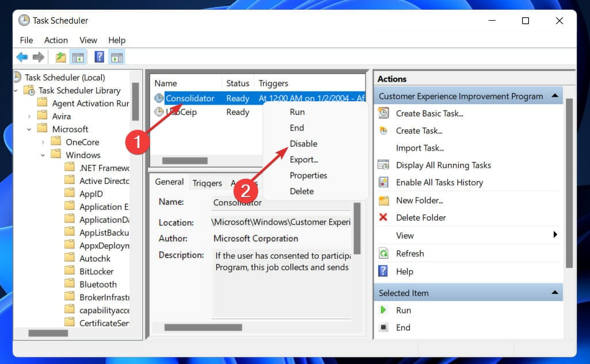The height and width of the screenshot is (364, 590).
Task: Click Display All Running Tasks label
Action: click(444, 165)
